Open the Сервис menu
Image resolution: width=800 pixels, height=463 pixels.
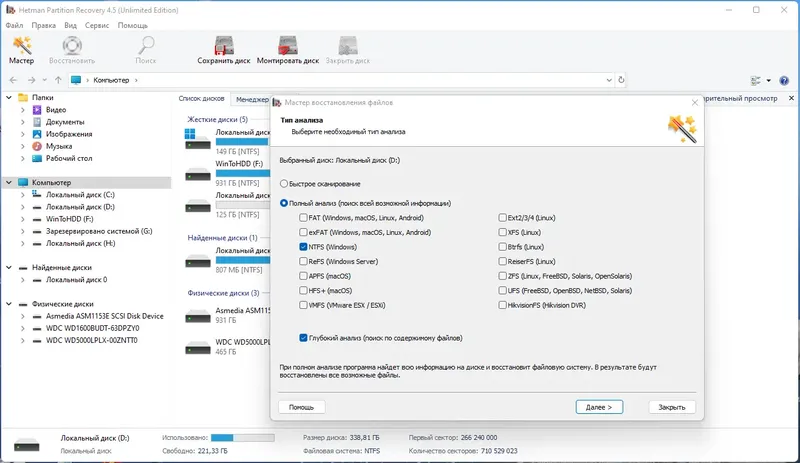(x=97, y=25)
